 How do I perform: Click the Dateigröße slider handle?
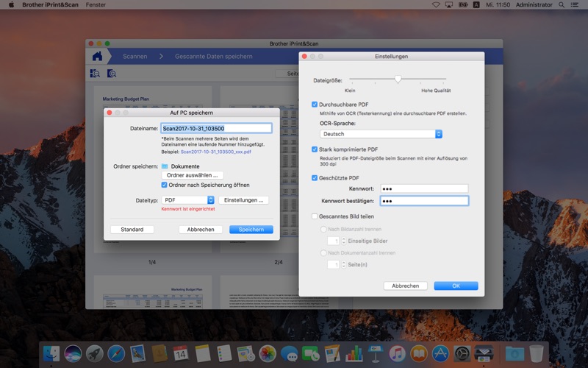click(398, 79)
